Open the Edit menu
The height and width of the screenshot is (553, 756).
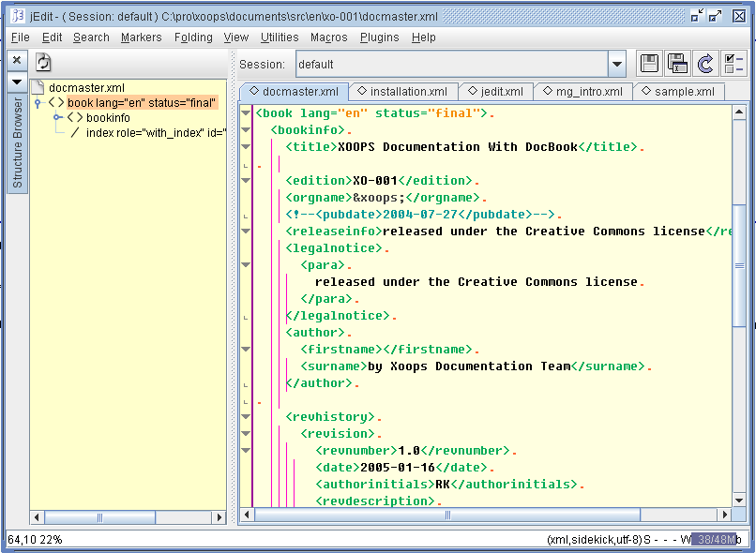(52, 37)
